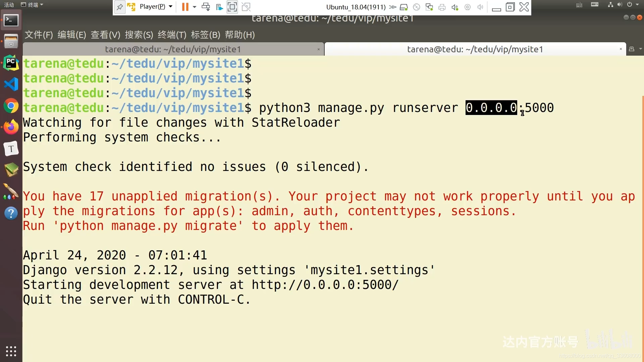Open Typora text editor in the dock
Image resolution: width=644 pixels, height=362 pixels.
tap(11, 149)
